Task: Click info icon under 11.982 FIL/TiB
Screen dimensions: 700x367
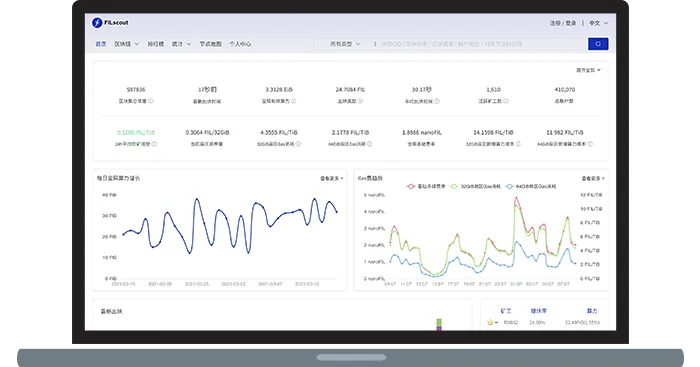Action: click(x=590, y=144)
